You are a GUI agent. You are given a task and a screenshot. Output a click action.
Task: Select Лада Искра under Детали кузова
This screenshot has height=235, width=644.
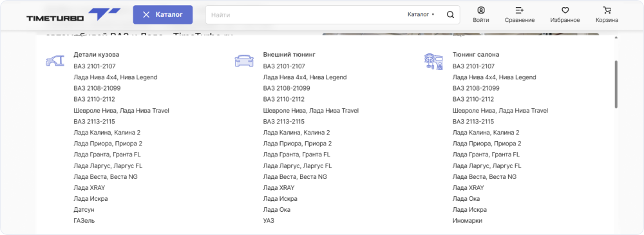(91, 199)
